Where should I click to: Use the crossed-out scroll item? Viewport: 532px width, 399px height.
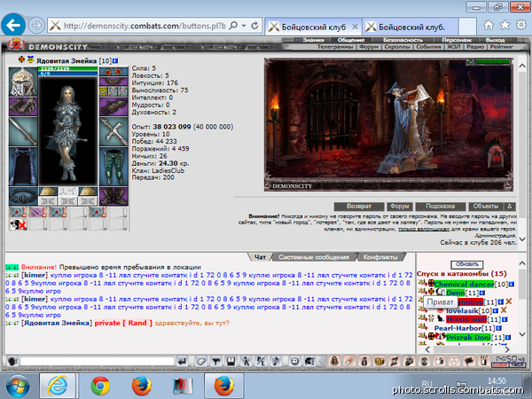tap(18, 224)
